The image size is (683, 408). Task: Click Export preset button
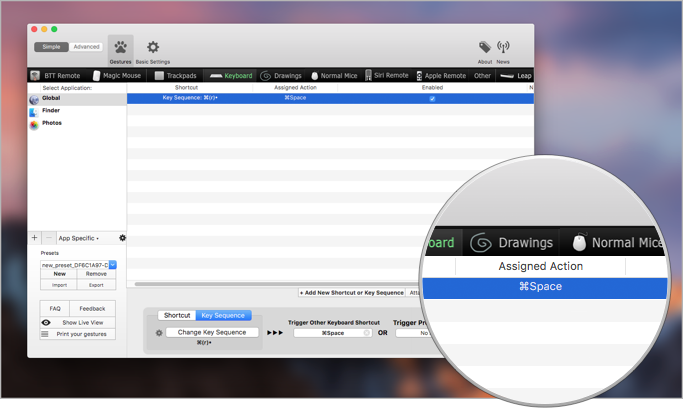(x=96, y=285)
